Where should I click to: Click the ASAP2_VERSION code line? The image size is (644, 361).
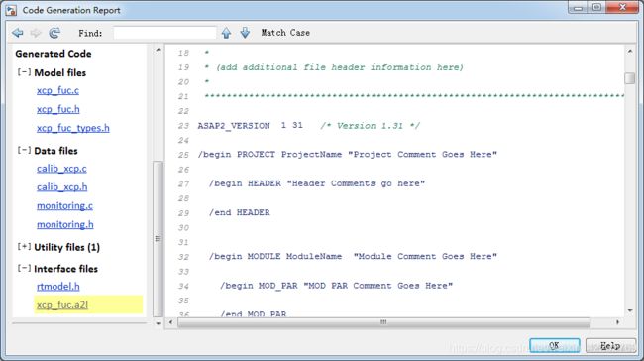[x=308, y=126]
